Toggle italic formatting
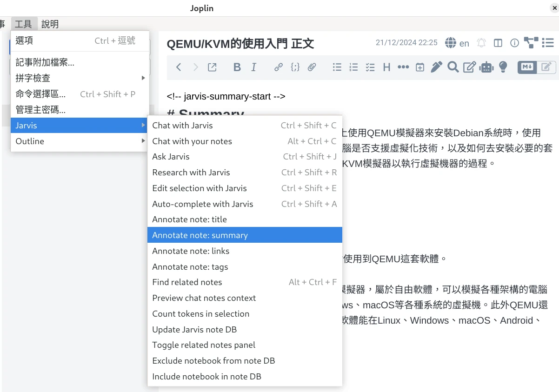559x392 pixels. (253, 67)
